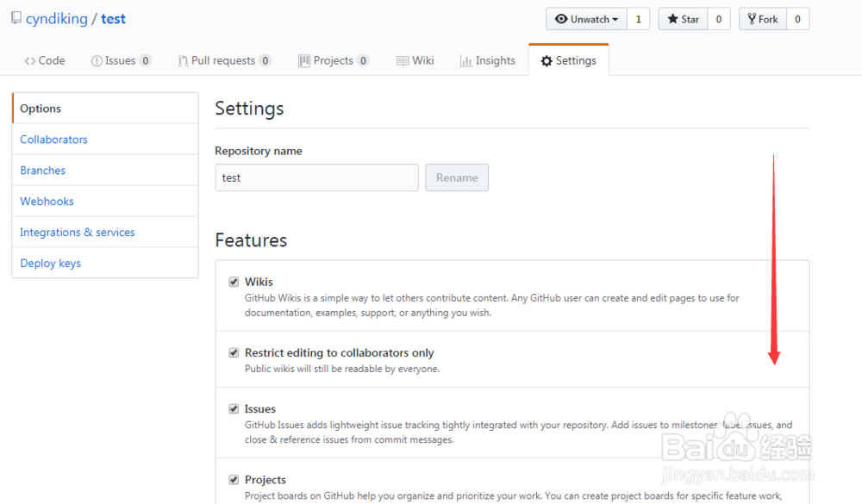Click the Projects tab counter badge

363,60
